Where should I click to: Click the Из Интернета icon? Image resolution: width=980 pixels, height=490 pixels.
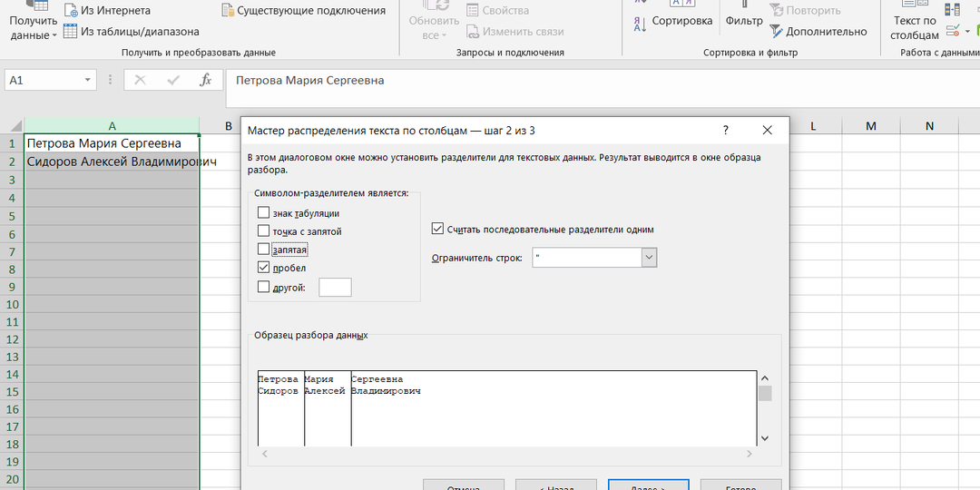71,11
